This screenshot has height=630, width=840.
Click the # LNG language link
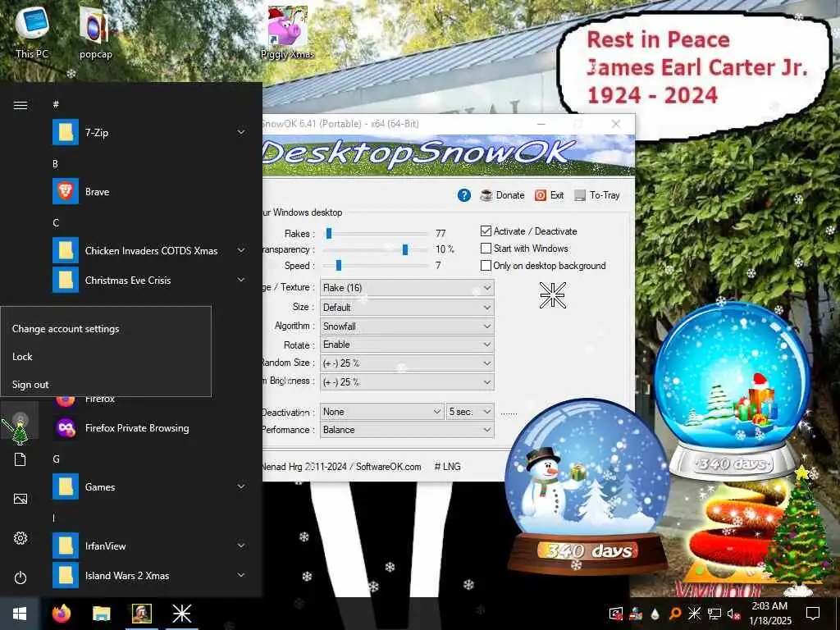click(x=447, y=467)
